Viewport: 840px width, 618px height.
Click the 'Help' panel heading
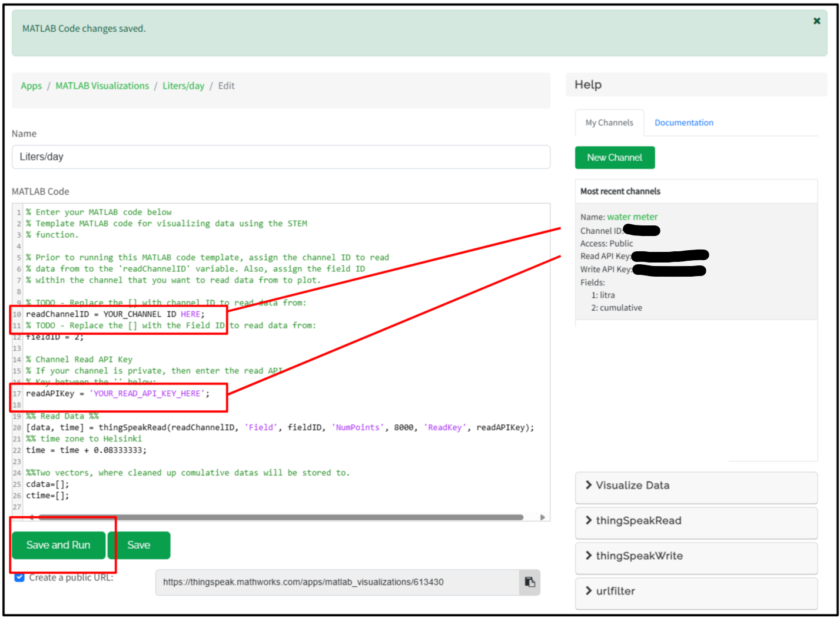click(x=588, y=85)
